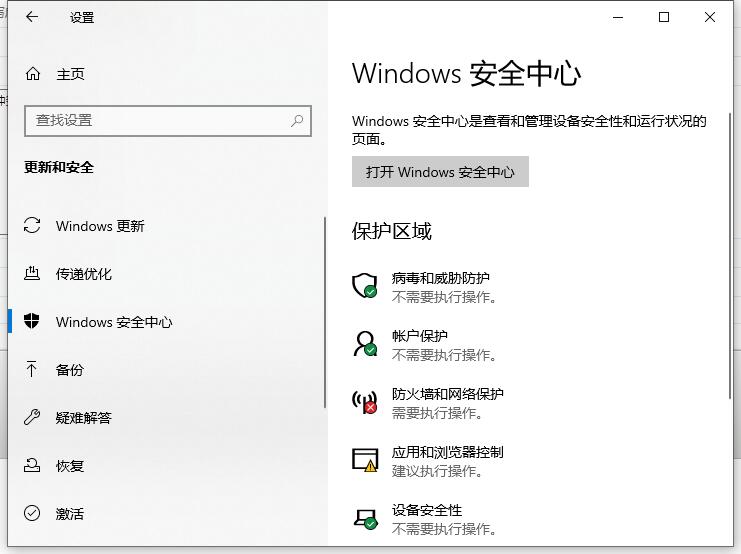Click the 帐户保护 person icon
Viewport: 741px width, 554px height.
365,344
